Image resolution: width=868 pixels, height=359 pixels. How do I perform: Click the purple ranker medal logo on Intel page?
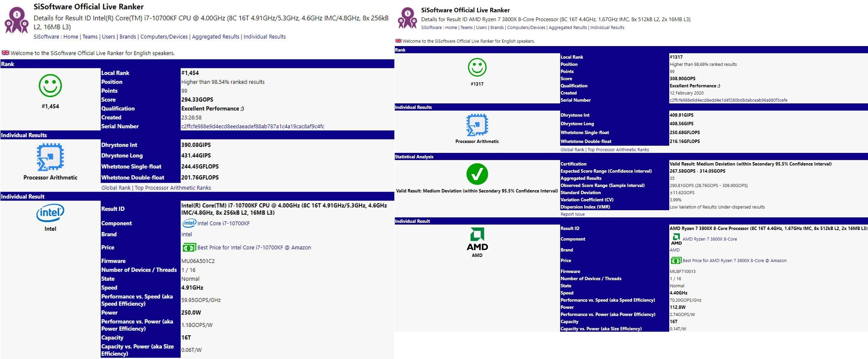(x=16, y=21)
